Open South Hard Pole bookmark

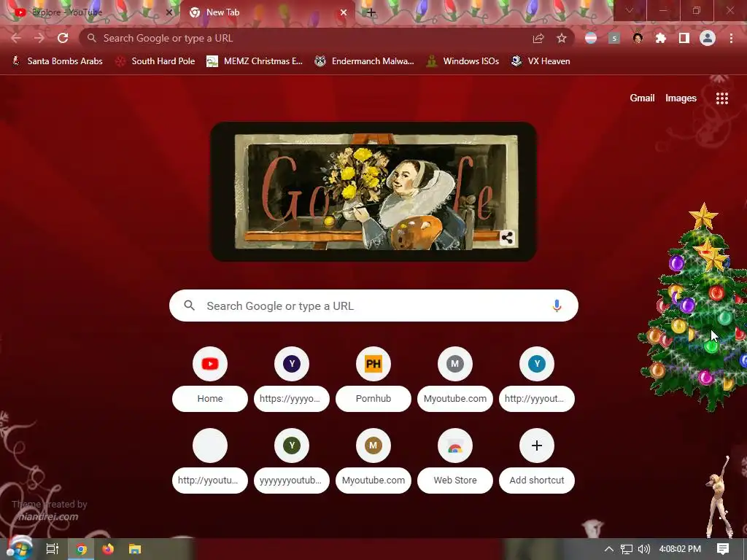(155, 61)
